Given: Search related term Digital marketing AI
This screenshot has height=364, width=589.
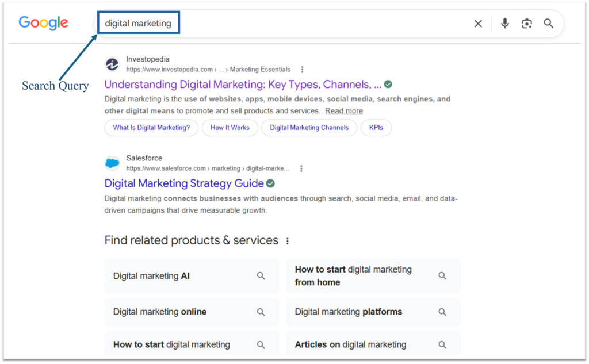Looking at the screenshot, I should 192,276.
